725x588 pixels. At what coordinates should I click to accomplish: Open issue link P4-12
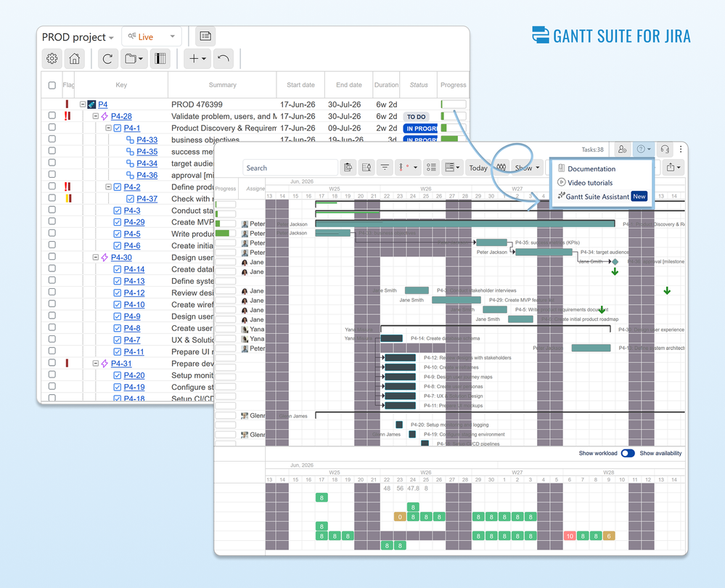coord(134,293)
